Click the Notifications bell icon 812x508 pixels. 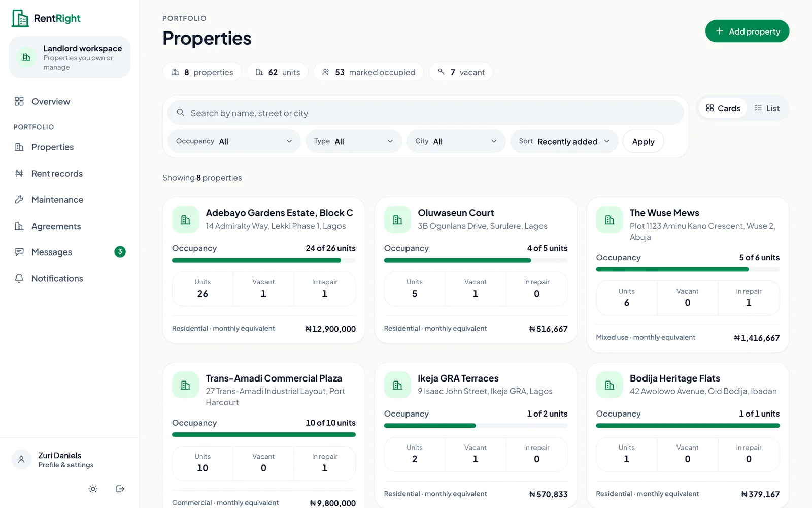(19, 278)
